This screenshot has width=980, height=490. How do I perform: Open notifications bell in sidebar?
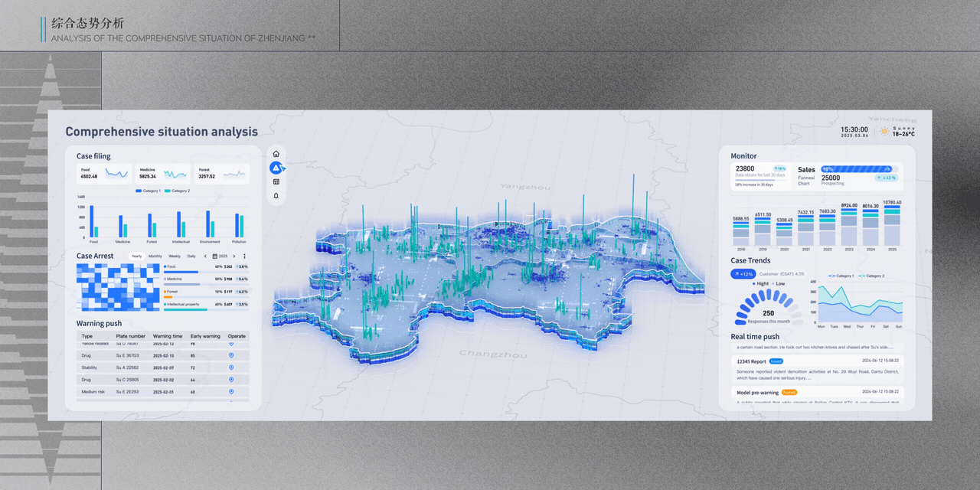(x=276, y=195)
